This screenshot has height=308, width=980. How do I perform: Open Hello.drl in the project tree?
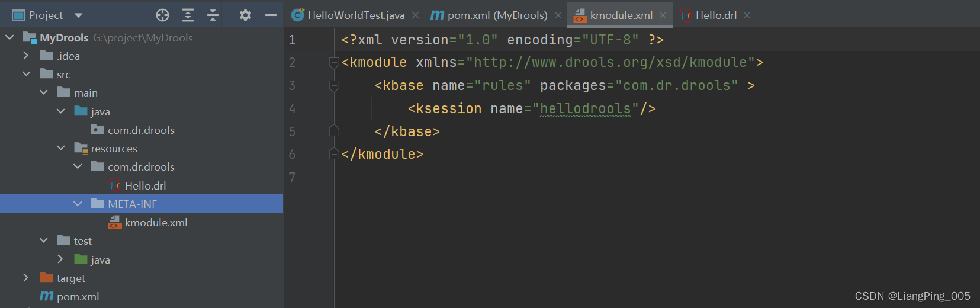tap(146, 186)
